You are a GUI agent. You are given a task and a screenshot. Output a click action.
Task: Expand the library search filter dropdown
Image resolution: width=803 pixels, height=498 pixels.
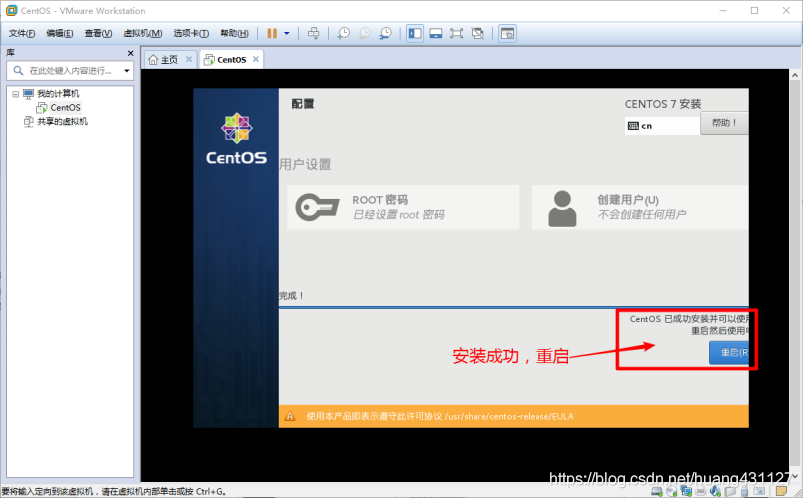126,71
